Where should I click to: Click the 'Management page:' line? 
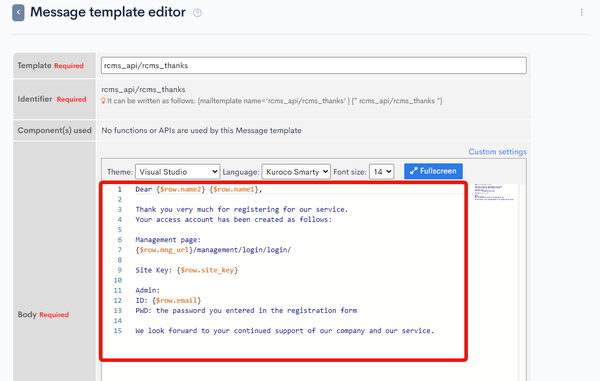point(168,240)
